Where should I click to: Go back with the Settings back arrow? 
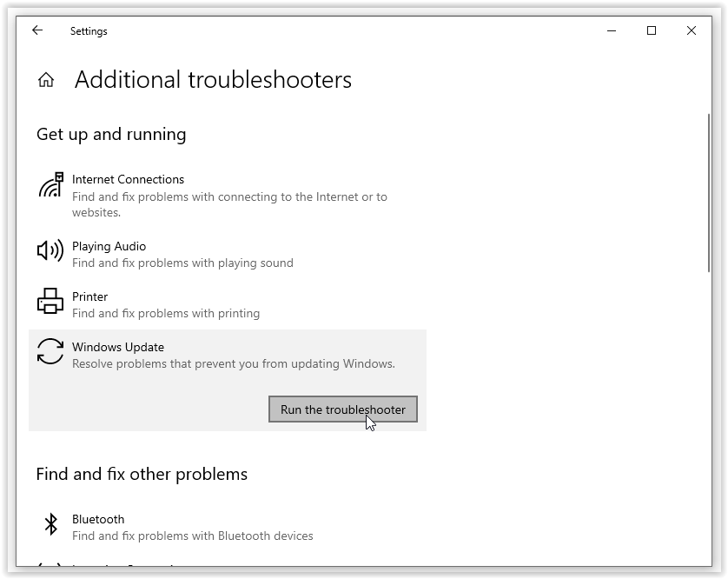(x=37, y=30)
